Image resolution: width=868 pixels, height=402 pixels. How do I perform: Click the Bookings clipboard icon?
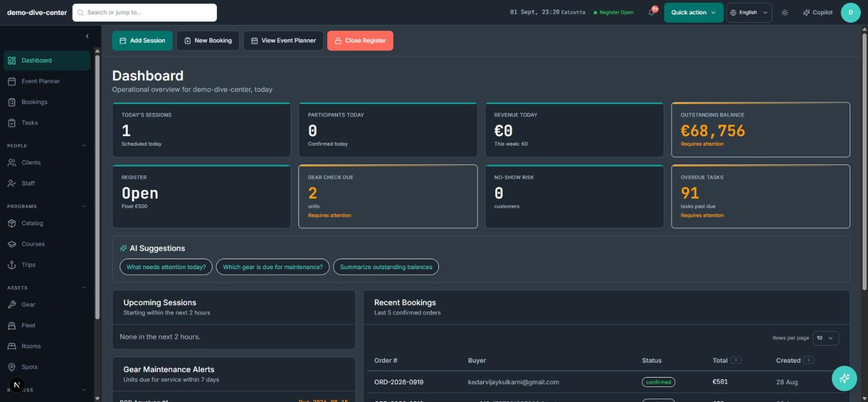[x=12, y=102]
